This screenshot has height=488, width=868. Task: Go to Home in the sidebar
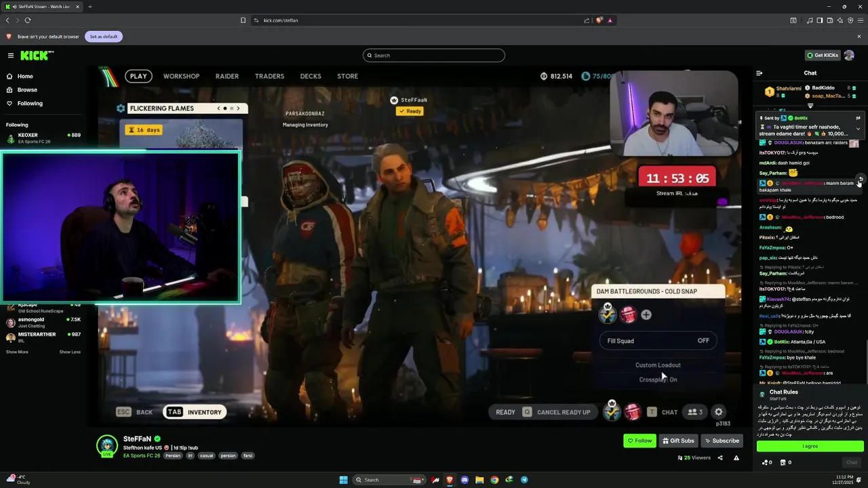point(25,77)
